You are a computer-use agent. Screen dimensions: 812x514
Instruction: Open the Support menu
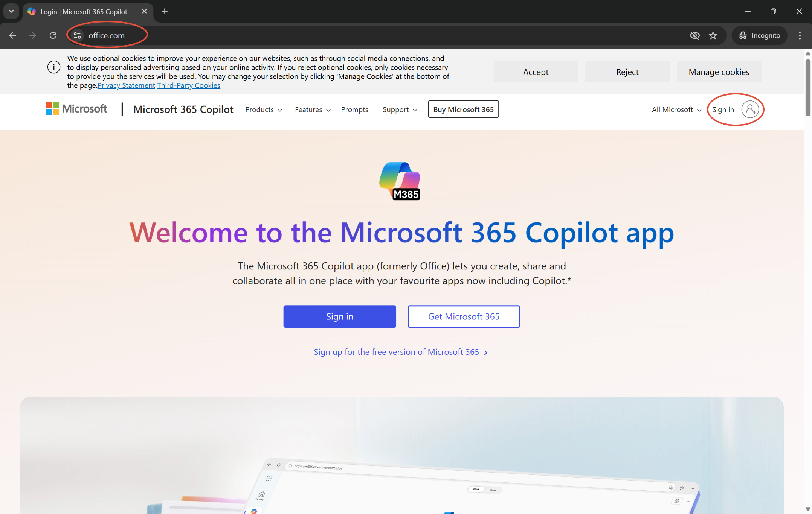pos(400,109)
